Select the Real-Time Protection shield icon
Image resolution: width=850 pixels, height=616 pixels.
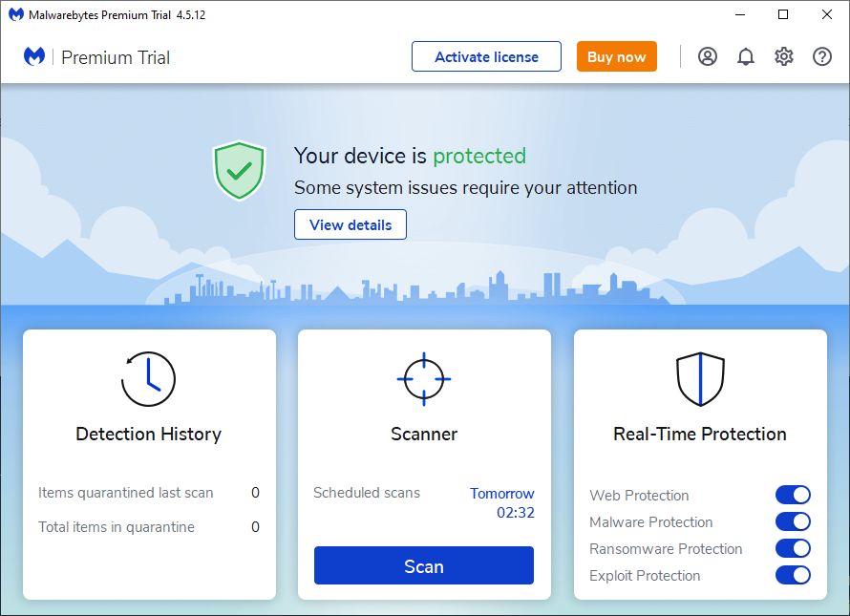point(700,378)
